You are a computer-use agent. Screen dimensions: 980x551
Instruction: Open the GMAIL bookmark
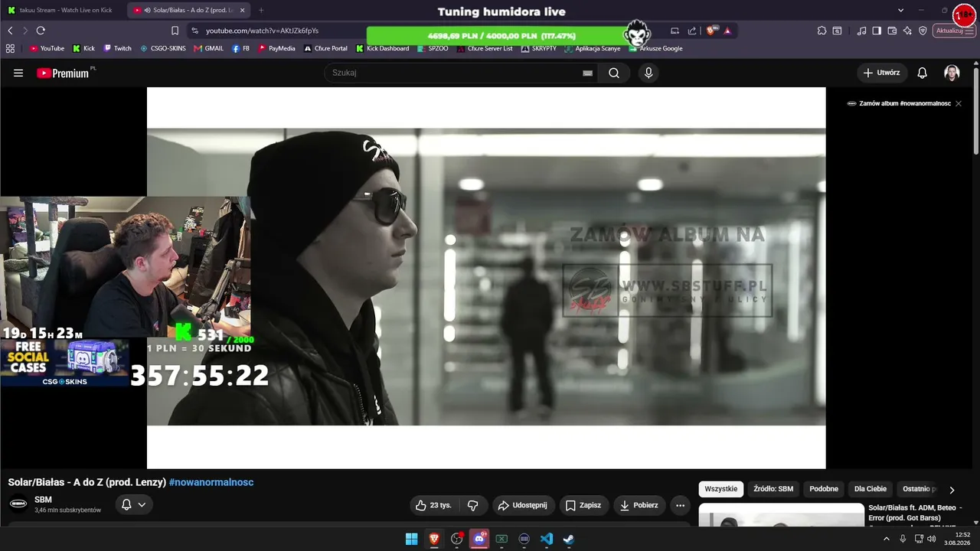click(x=208, y=48)
